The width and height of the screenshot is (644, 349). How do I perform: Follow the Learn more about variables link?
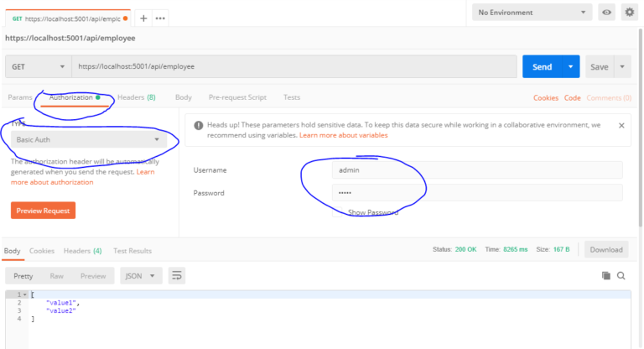click(x=343, y=135)
